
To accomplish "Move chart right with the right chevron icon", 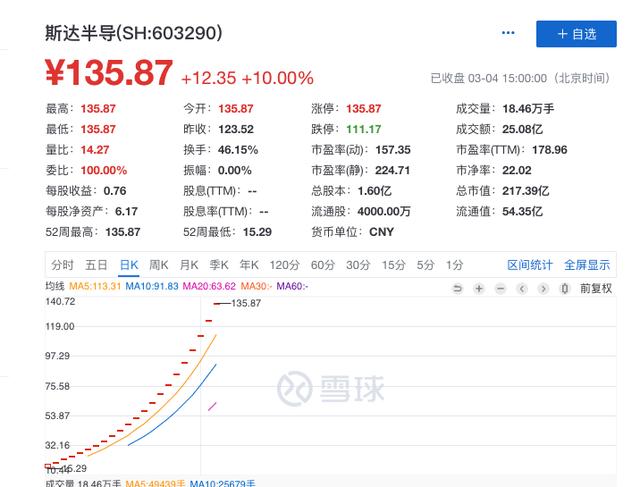I will coord(543,289).
